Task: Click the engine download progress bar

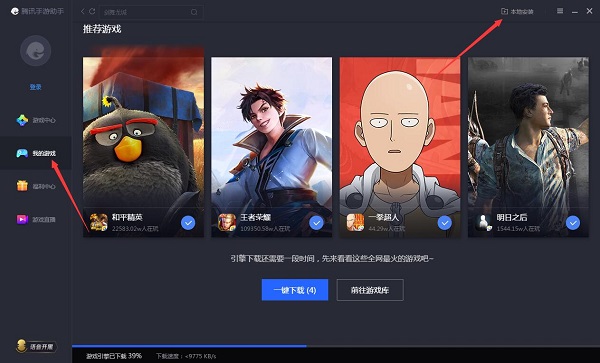Action: tap(336, 346)
